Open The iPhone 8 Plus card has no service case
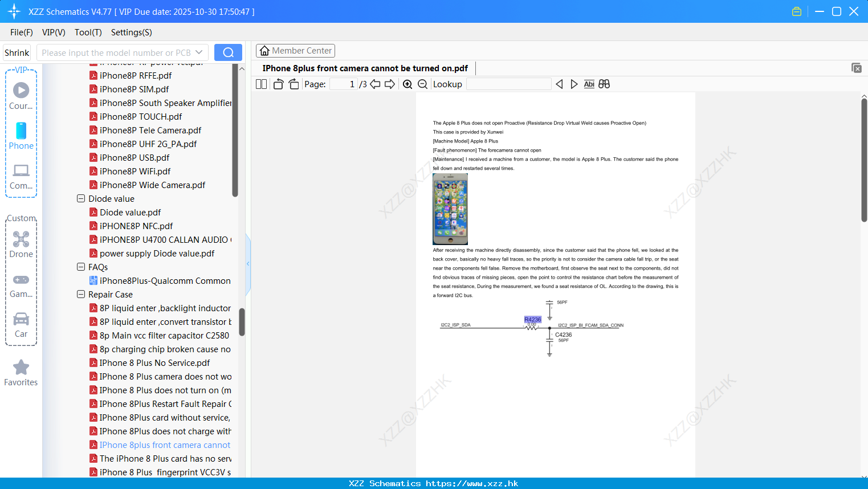 pos(160,459)
